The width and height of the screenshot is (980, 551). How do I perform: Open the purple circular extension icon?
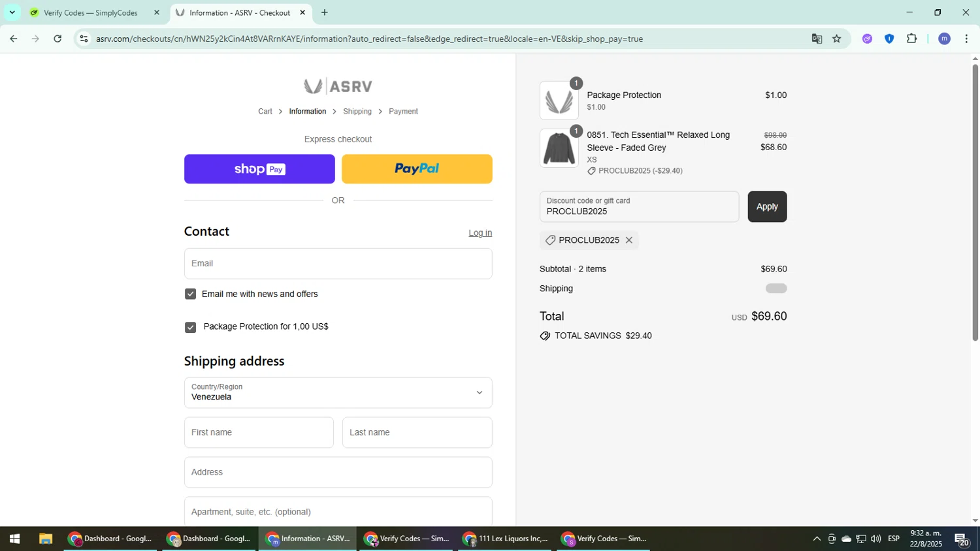pos(867,39)
